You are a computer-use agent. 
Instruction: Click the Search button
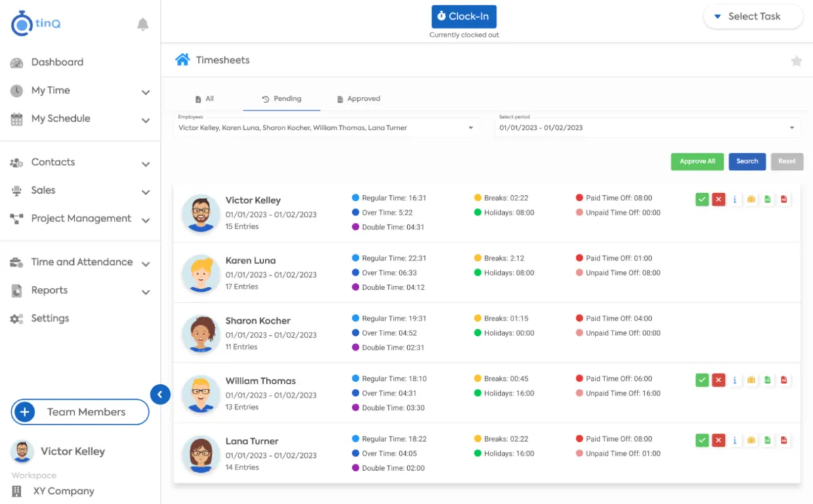coord(747,161)
